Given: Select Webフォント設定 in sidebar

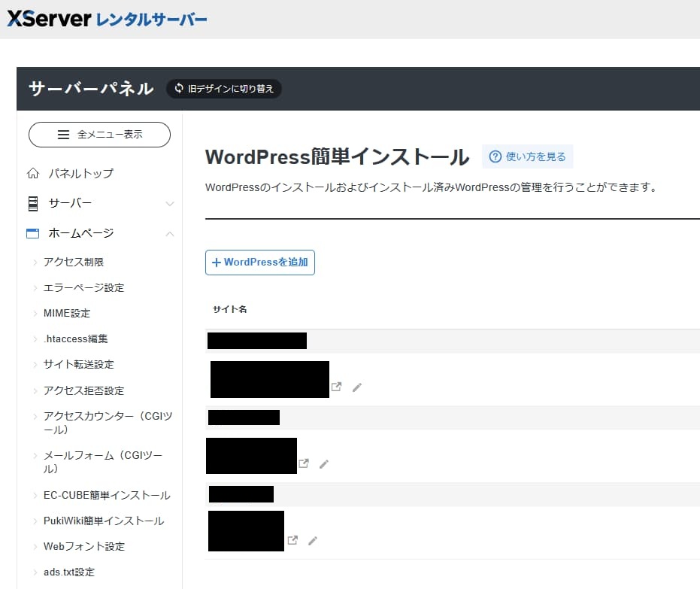Looking at the screenshot, I should coord(84,546).
